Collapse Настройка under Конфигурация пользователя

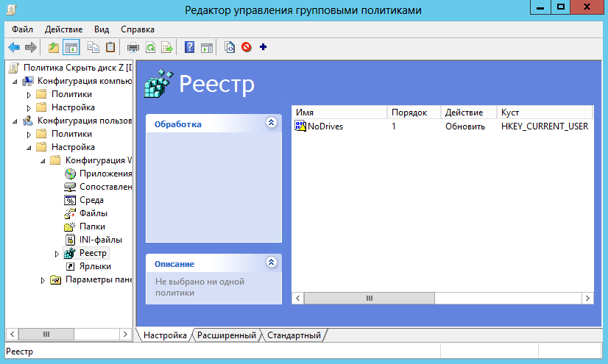(29, 148)
